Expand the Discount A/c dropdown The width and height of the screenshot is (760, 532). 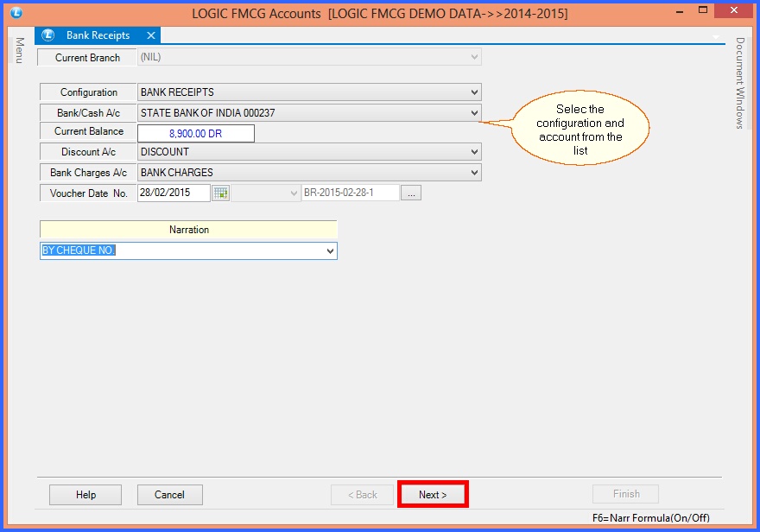tap(474, 152)
